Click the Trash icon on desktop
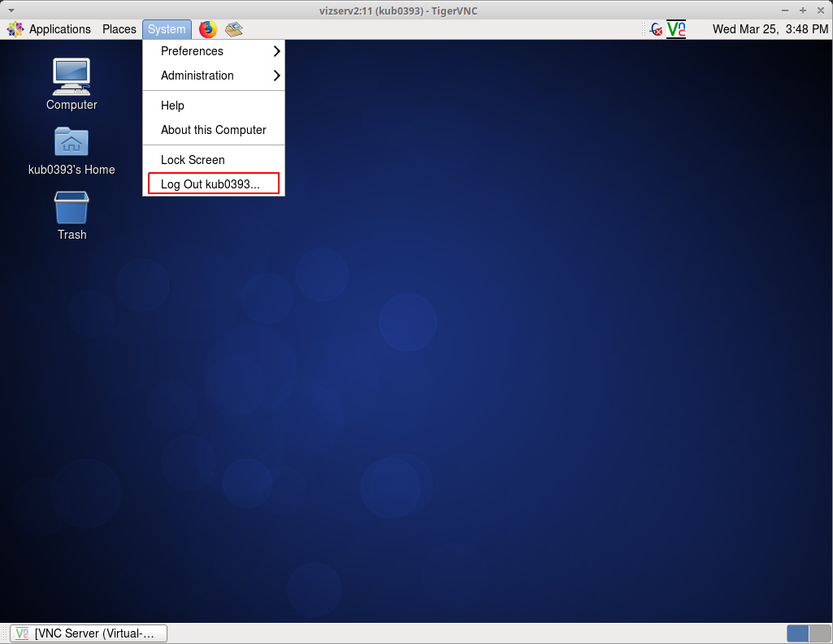Viewport: 833px width, 644px height. 72,208
